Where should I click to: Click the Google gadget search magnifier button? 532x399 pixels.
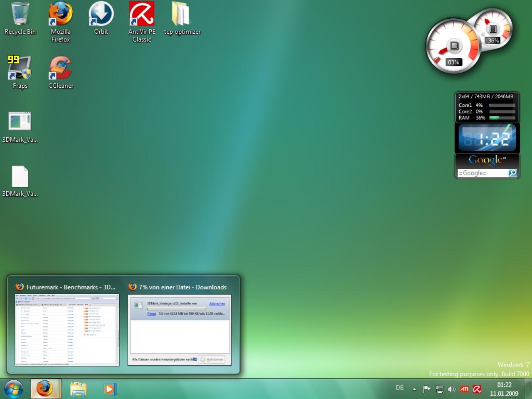pyautogui.click(x=513, y=173)
